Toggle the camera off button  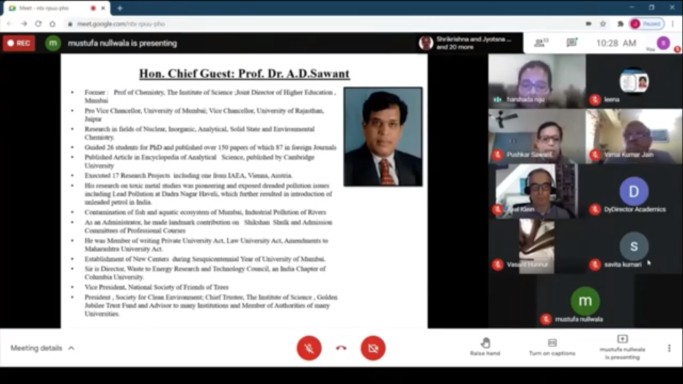point(373,348)
